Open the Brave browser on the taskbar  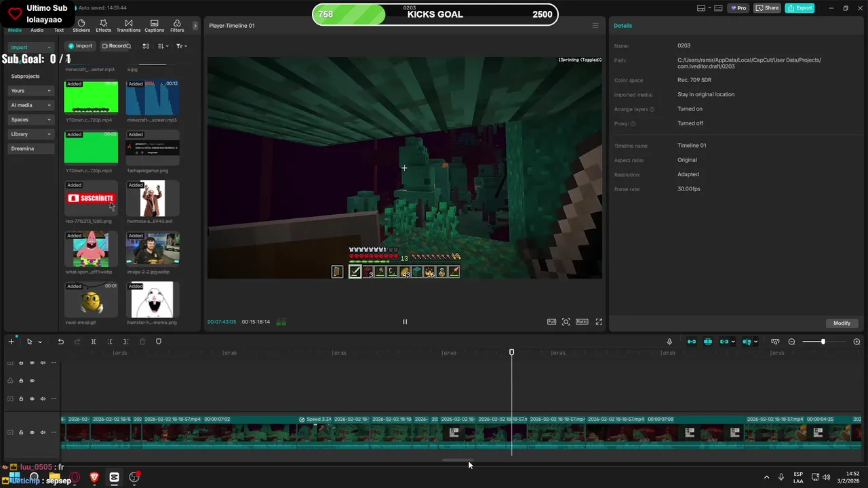pyautogui.click(x=94, y=477)
